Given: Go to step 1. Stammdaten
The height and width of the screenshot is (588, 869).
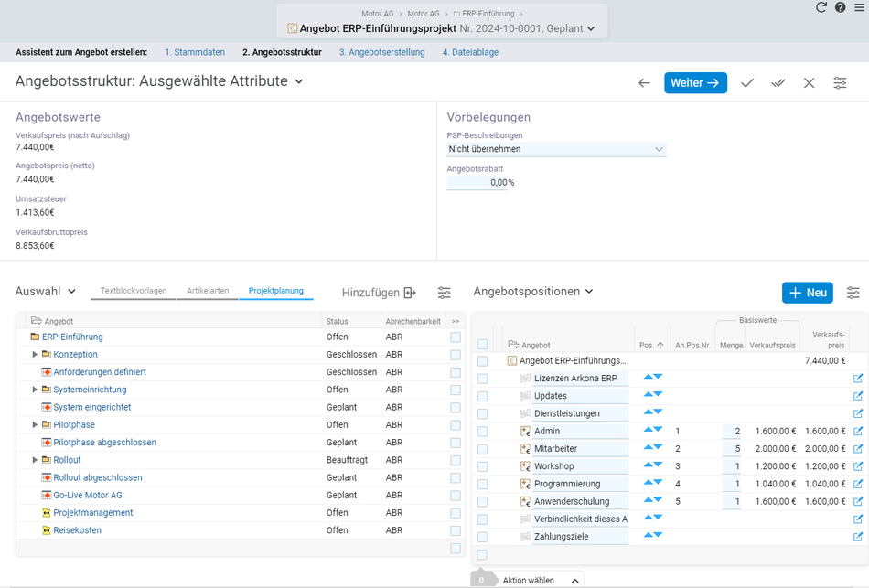Looking at the screenshot, I should click(x=195, y=52).
